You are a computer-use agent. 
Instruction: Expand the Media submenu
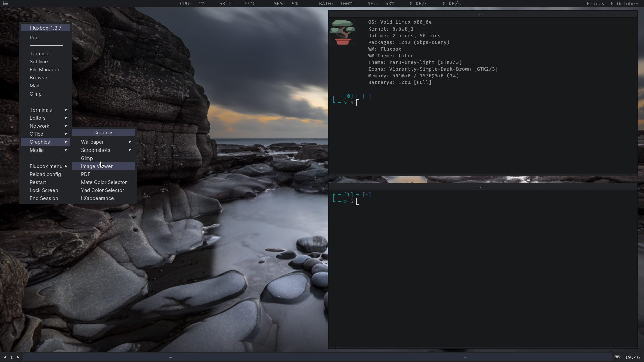click(x=46, y=150)
